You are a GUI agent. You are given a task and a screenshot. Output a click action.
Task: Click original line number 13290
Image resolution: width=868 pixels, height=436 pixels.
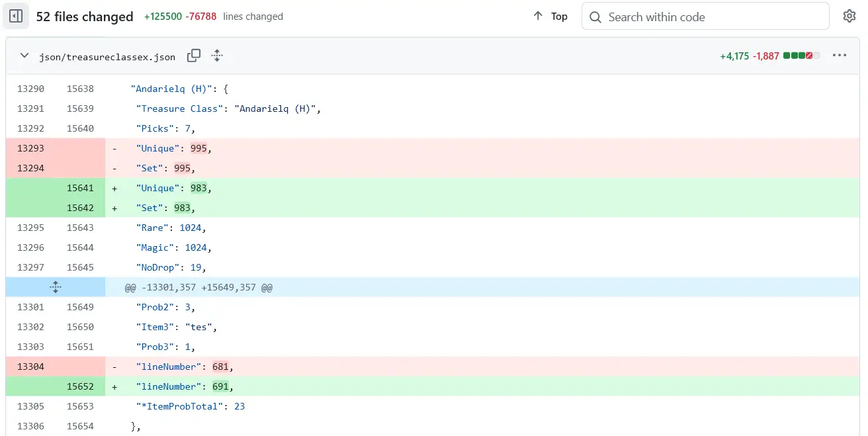[30, 89]
